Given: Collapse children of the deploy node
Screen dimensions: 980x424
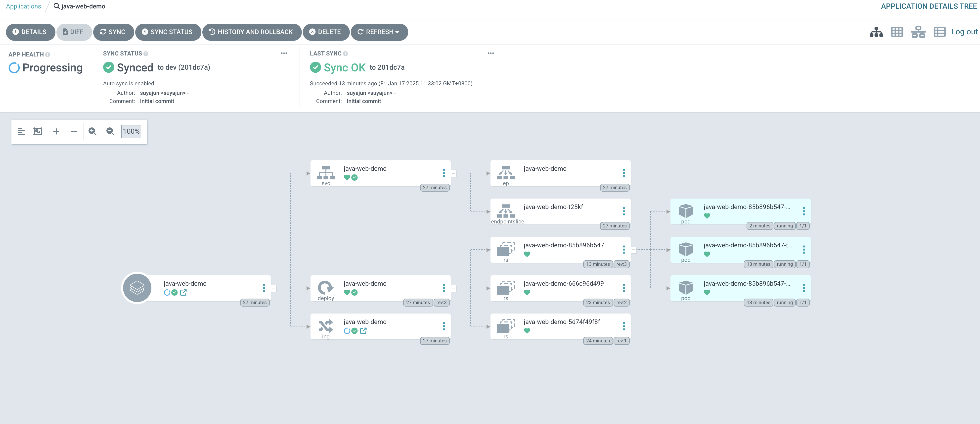Looking at the screenshot, I should (x=453, y=288).
